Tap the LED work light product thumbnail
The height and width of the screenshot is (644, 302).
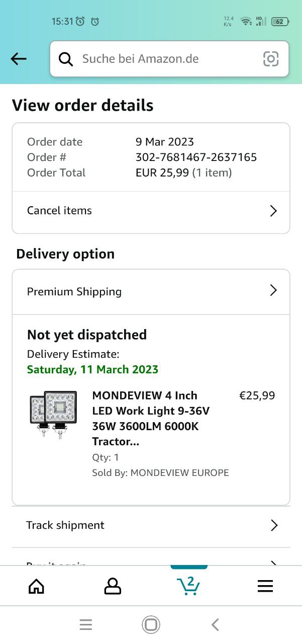[53, 415]
